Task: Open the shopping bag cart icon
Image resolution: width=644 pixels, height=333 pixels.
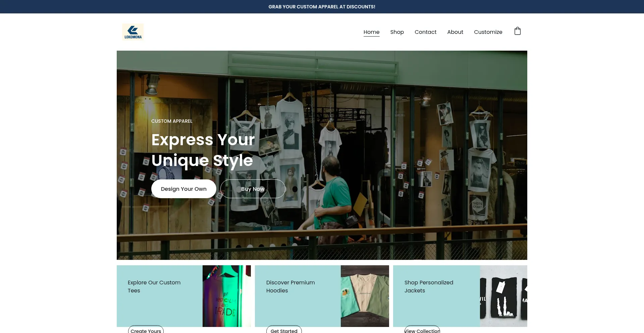Action: pos(518,31)
